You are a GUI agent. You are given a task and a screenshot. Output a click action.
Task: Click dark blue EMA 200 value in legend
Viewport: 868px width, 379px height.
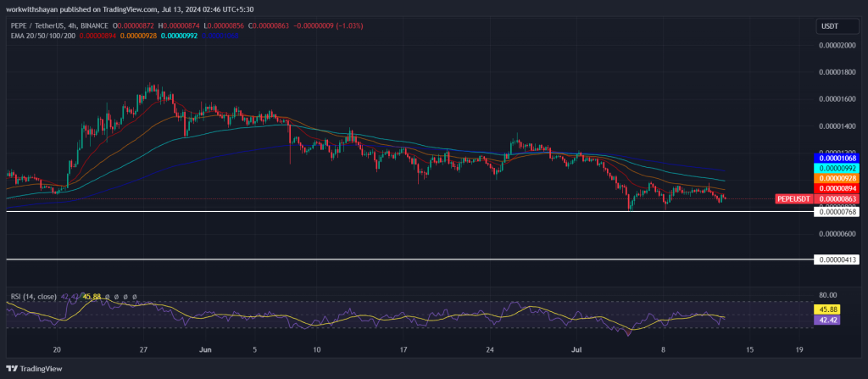pos(220,36)
